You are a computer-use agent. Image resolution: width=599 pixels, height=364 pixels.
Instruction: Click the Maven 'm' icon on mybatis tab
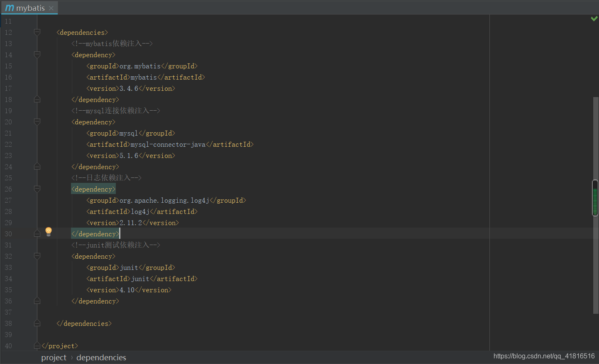point(10,8)
